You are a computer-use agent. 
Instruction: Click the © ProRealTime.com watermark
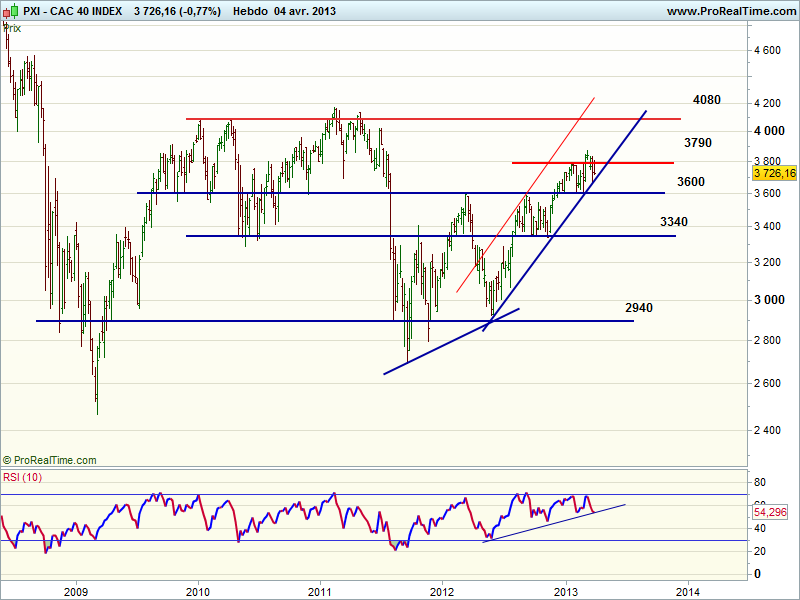point(50,460)
